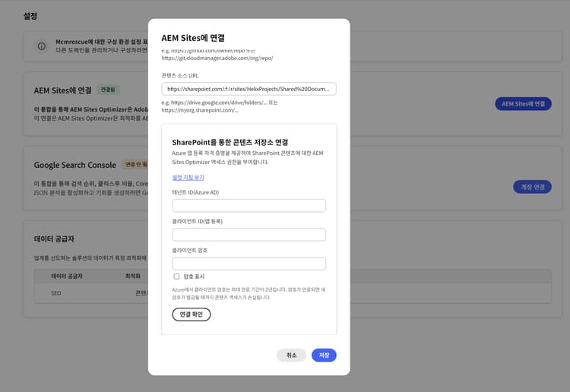Screen dimensions: 570x392
Task: Click the 연결 안 됨 badge by Google Search Console
Action: [x=135, y=165]
